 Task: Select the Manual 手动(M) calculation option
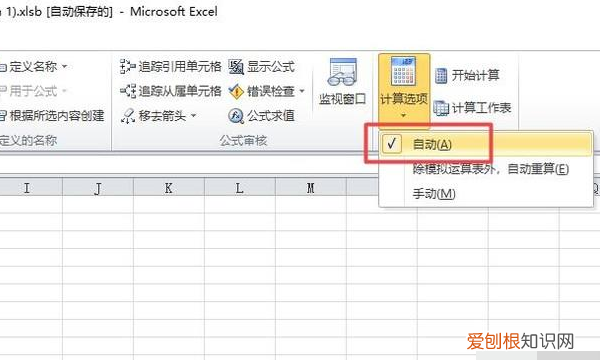click(486, 194)
